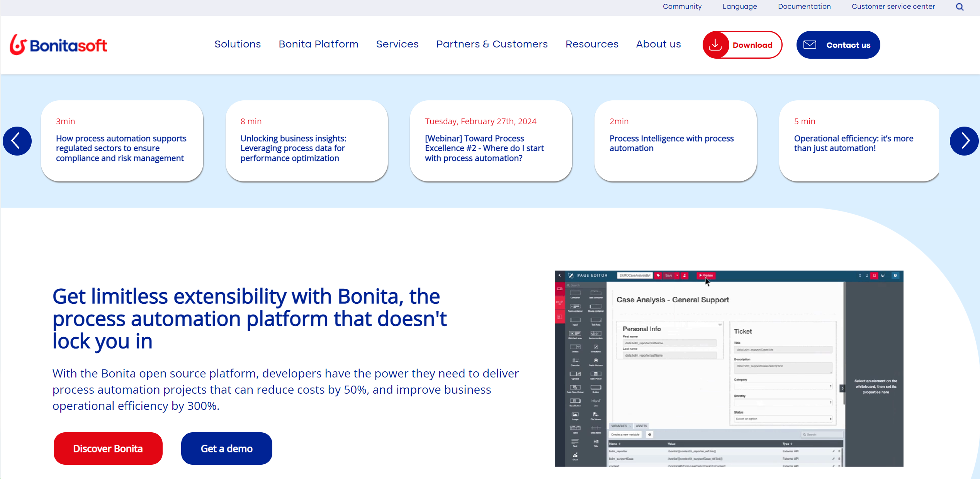Click Discover Bonita button

107,449
